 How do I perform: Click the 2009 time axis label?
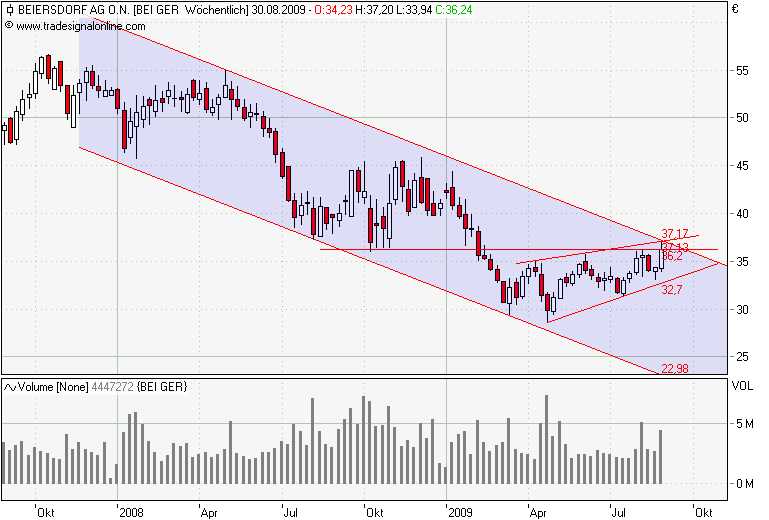click(x=461, y=513)
